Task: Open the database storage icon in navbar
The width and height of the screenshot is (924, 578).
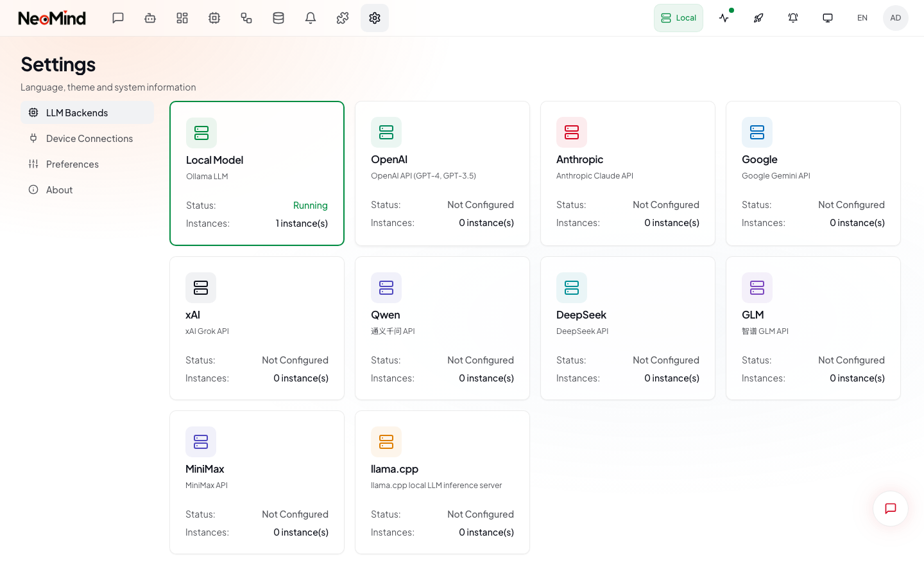Action: (x=278, y=18)
